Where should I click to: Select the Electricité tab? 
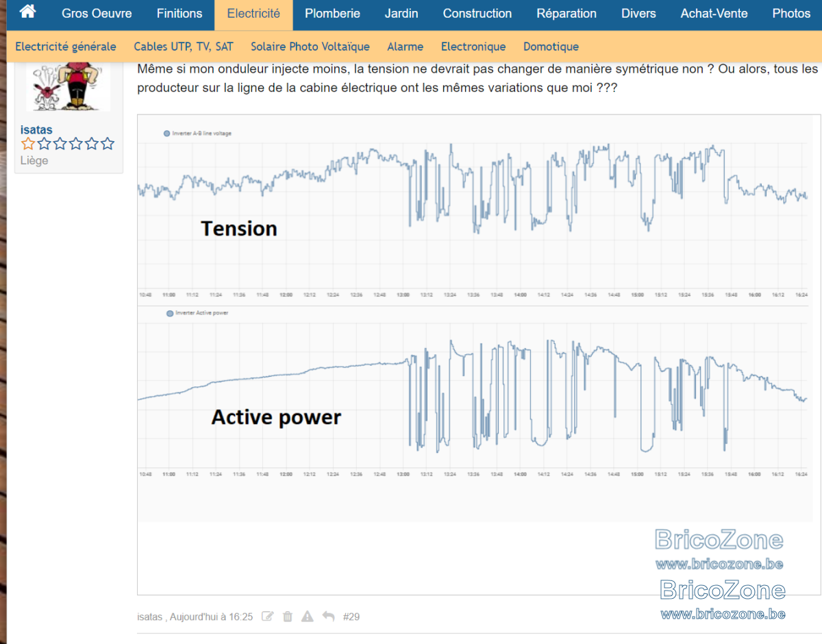pyautogui.click(x=253, y=14)
